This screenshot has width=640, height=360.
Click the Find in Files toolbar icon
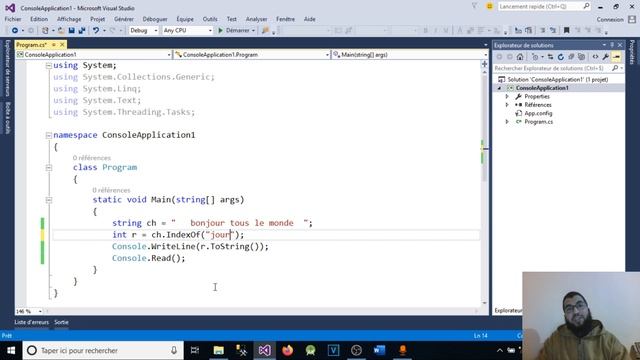[x=265, y=31]
